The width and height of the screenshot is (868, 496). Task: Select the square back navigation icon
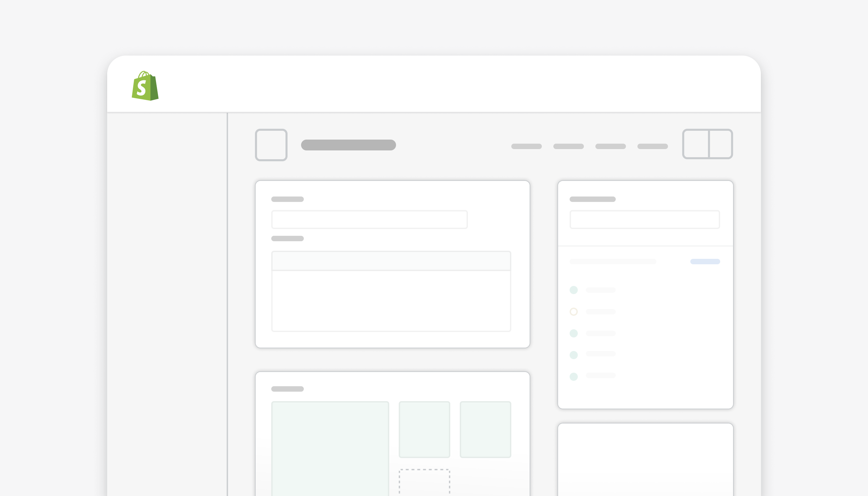coord(271,145)
